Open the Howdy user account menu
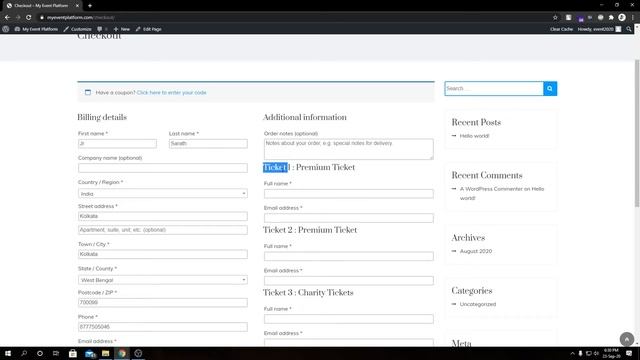Viewport: 640px width, 360px height. pyautogui.click(x=599, y=29)
